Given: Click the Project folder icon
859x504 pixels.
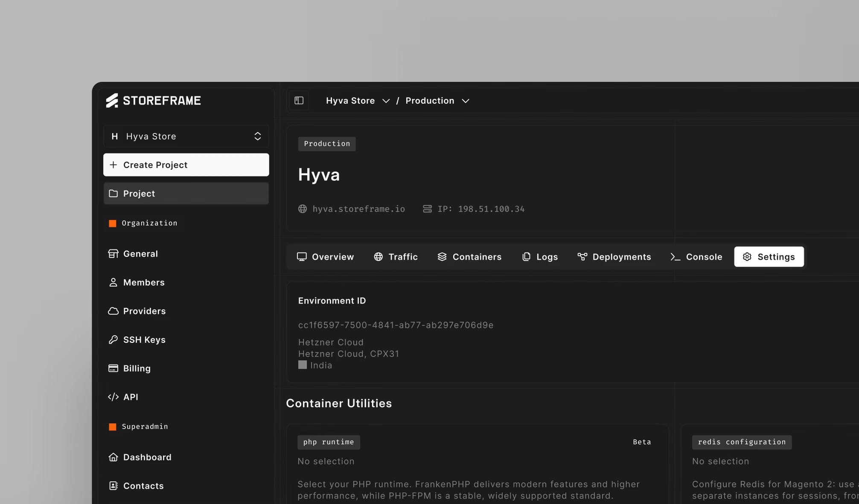Looking at the screenshot, I should click(x=113, y=194).
